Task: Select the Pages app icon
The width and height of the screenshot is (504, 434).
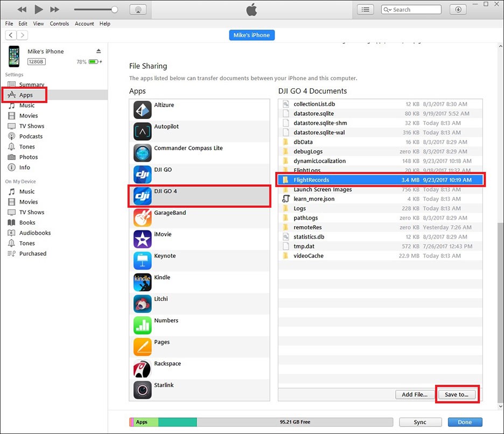Action: pos(142,347)
